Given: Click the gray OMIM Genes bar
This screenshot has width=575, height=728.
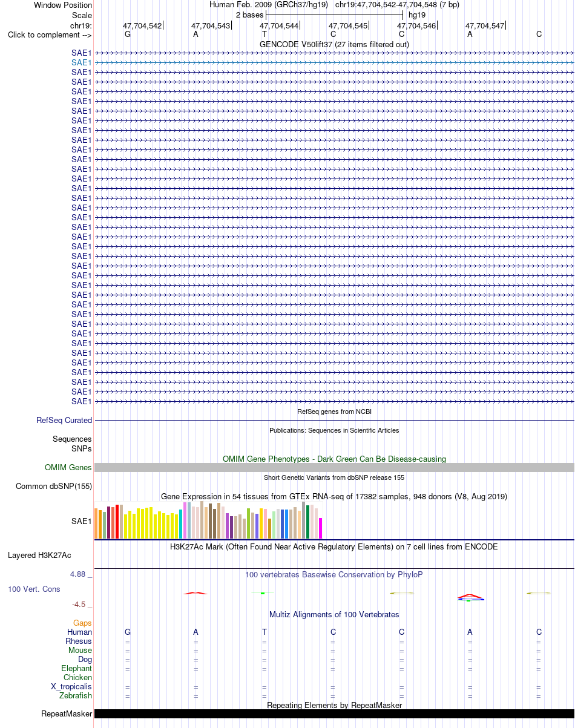Looking at the screenshot, I should click(334, 467).
